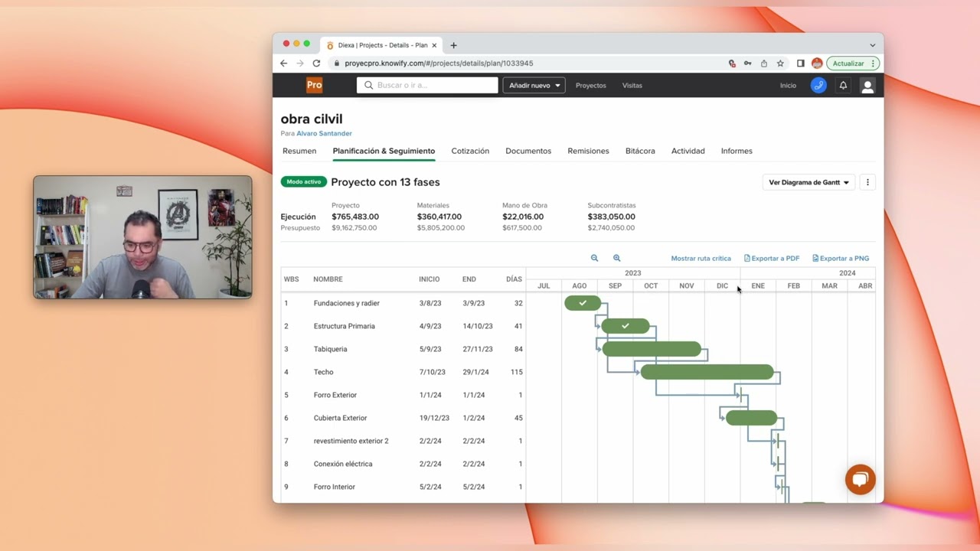Image resolution: width=980 pixels, height=551 pixels.
Task: Go forward in browser history
Action: click(x=299, y=64)
